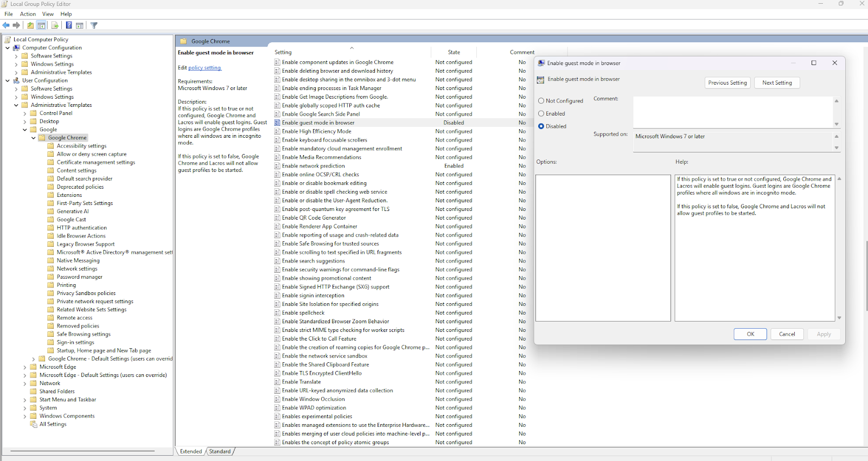Click policy icon beside Enable spellcheck
868x461 pixels.
277,313
